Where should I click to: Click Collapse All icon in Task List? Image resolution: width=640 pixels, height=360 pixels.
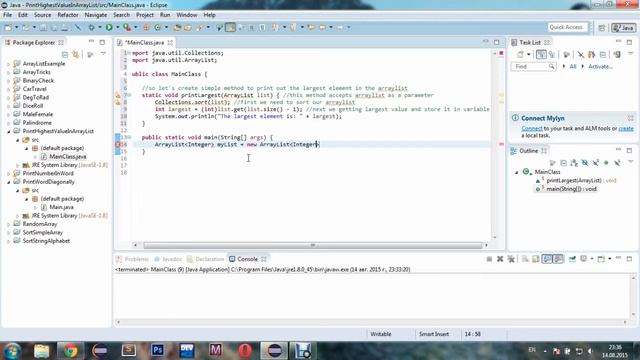coord(603,54)
